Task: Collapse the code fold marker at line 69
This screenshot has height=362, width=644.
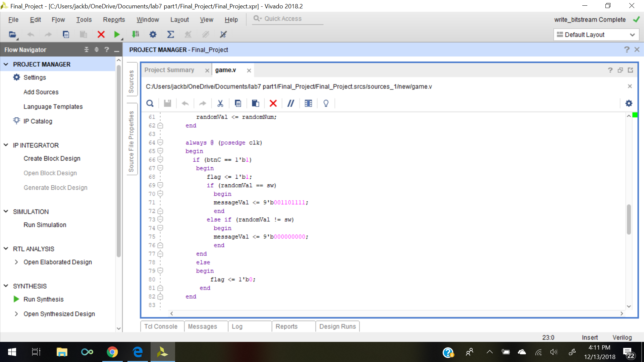Action: click(x=160, y=185)
